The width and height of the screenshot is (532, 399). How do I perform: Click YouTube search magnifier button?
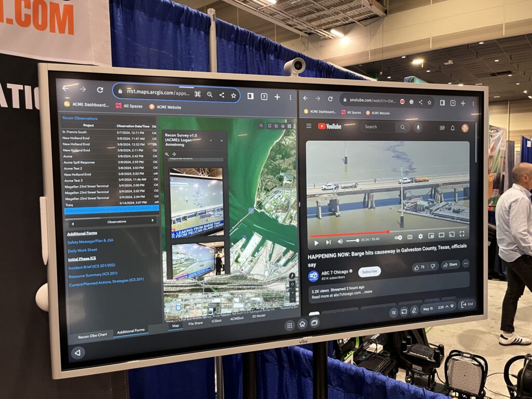coord(403,127)
